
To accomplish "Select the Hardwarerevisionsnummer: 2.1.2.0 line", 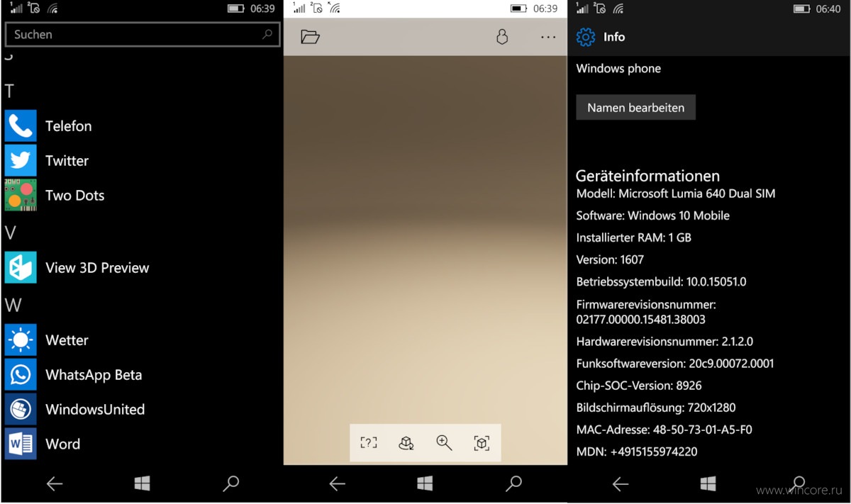I will pyautogui.click(x=664, y=342).
